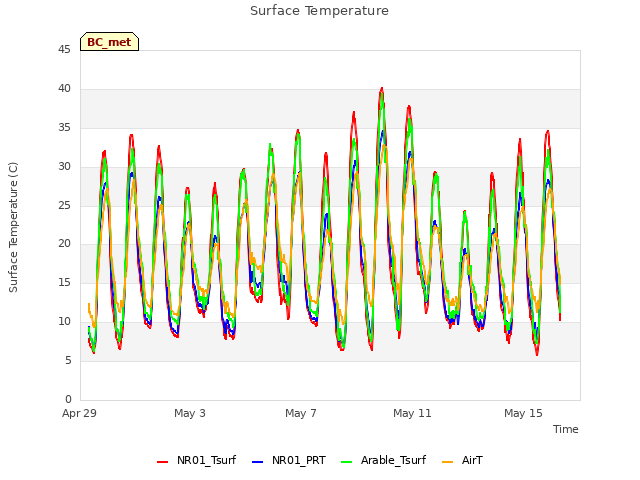Viewport: 640px width, 480px height.
Task: Click the 35 y-axis tick label
Action: click(64, 127)
